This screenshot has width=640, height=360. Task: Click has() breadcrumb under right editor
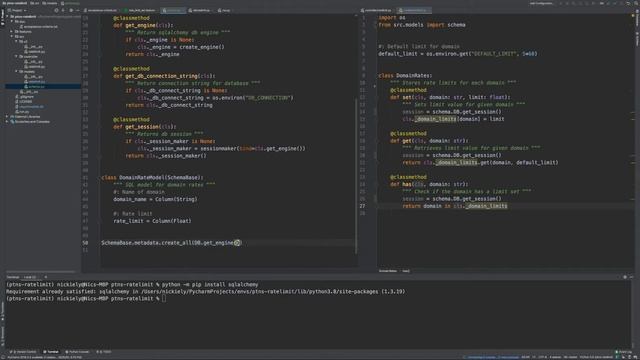point(406,271)
